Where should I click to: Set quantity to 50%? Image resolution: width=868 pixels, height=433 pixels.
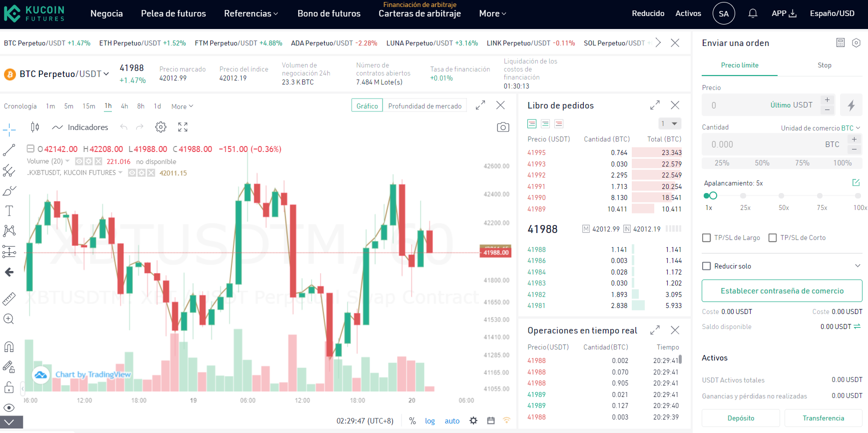tap(762, 163)
